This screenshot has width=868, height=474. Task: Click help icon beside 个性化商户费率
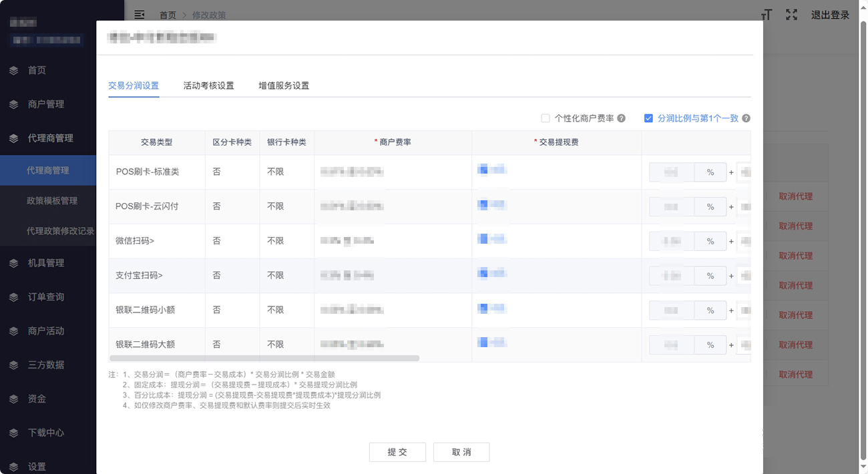[x=621, y=118]
